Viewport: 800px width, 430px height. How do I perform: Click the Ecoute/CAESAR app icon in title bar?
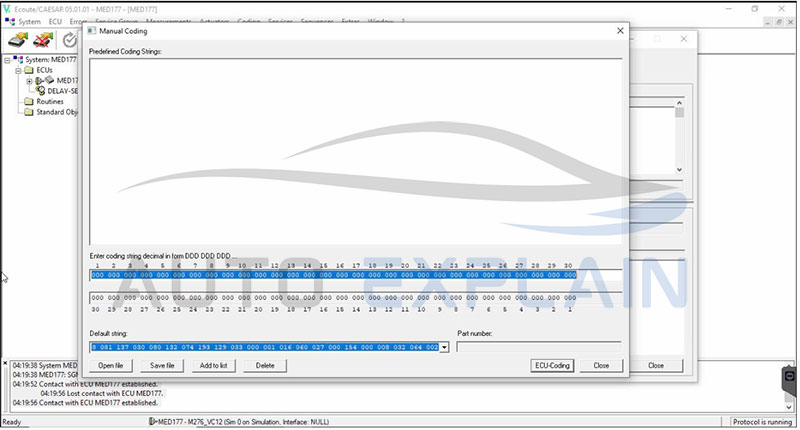pyautogui.click(x=7, y=9)
